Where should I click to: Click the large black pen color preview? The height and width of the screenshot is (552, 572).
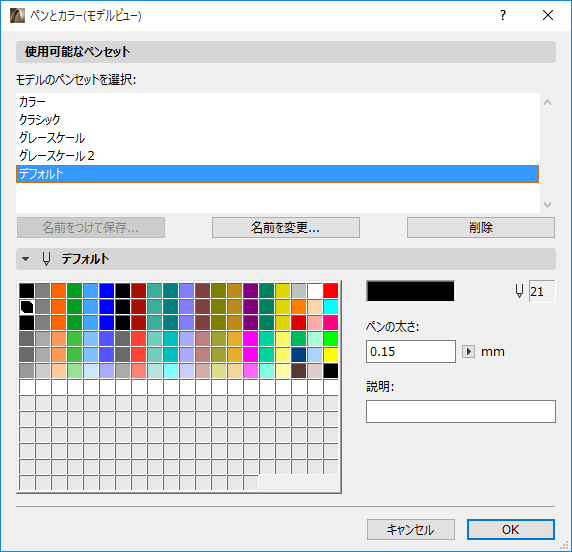click(x=410, y=291)
